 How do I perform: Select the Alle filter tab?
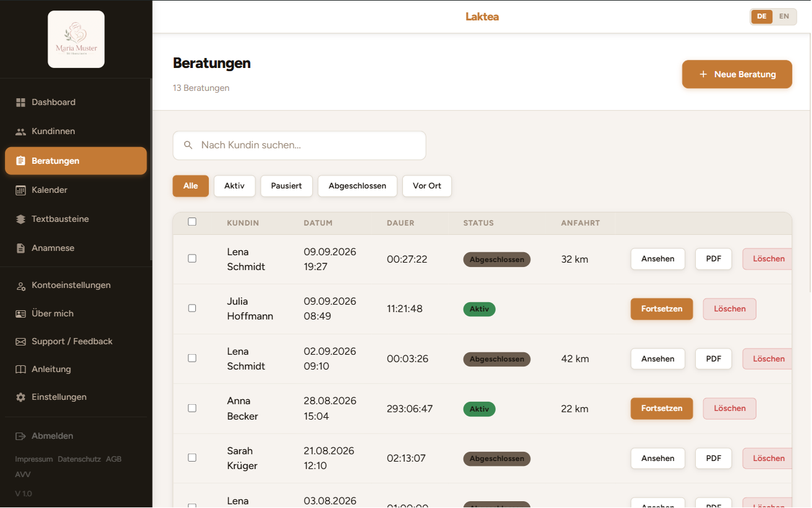pyautogui.click(x=190, y=186)
